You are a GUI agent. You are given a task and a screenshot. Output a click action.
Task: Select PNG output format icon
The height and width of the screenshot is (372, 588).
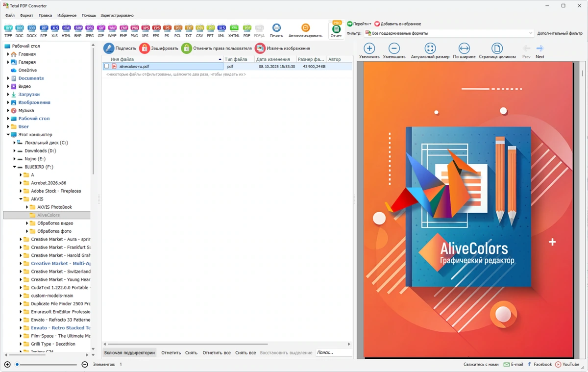coord(134,31)
